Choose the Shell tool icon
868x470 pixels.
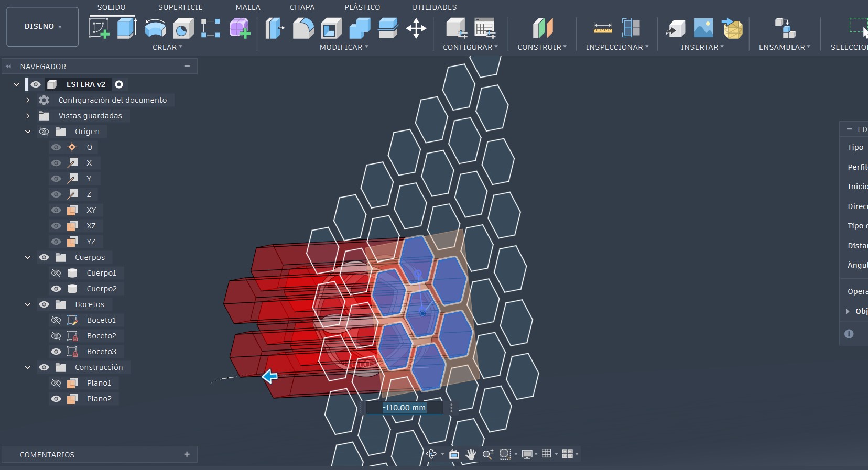tap(332, 28)
